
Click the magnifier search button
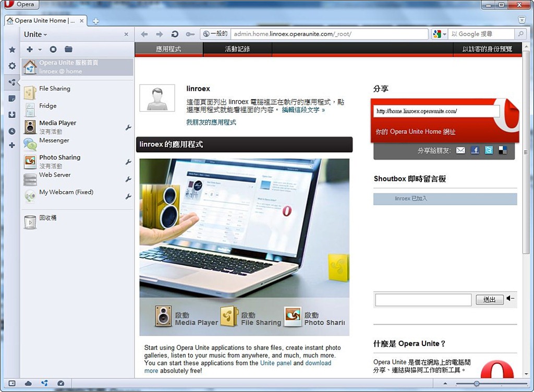[x=521, y=34]
